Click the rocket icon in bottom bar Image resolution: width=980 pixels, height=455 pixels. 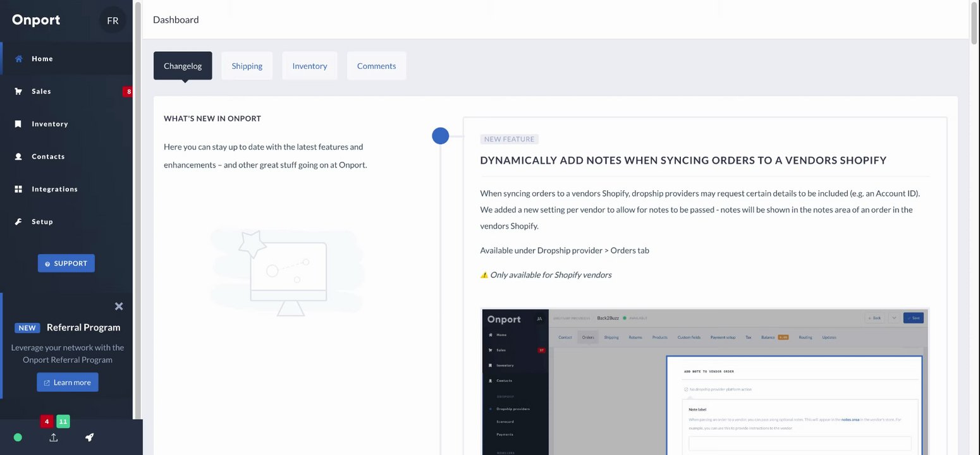89,437
